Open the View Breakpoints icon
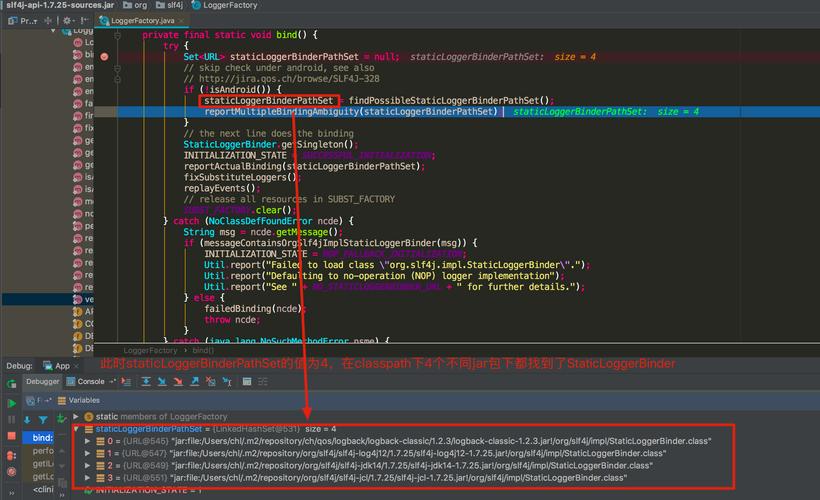Screen dimensions: 820x500 tap(12, 456)
